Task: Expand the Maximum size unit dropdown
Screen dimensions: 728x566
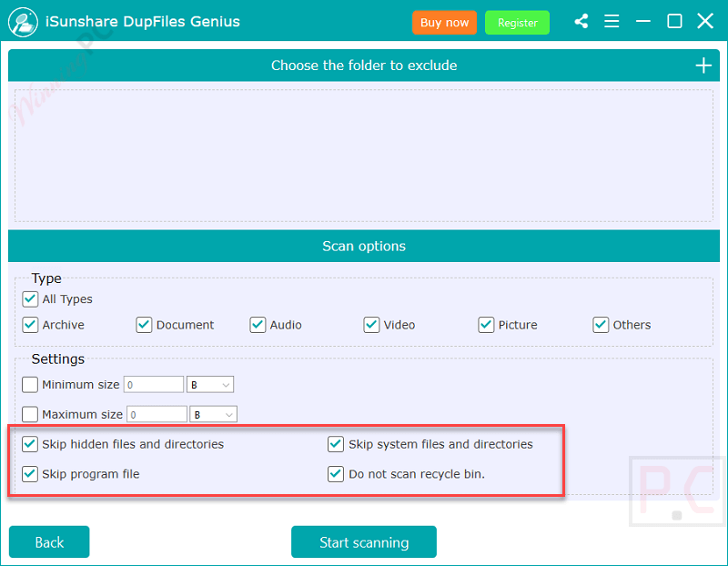Action: (214, 415)
